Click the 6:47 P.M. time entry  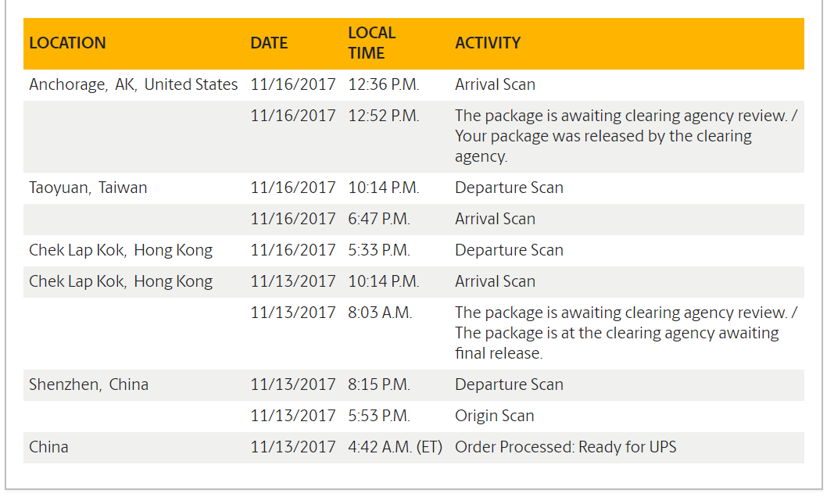pyautogui.click(x=379, y=219)
